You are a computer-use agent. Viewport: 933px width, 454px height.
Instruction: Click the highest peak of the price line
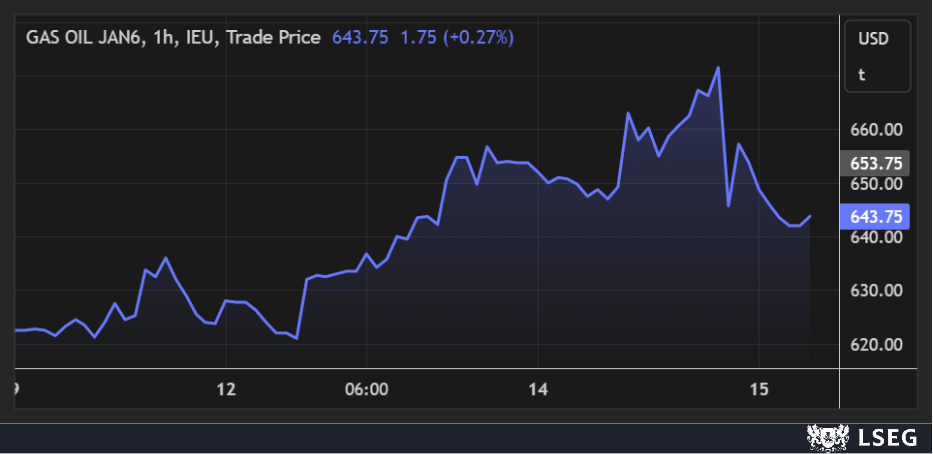tap(718, 68)
